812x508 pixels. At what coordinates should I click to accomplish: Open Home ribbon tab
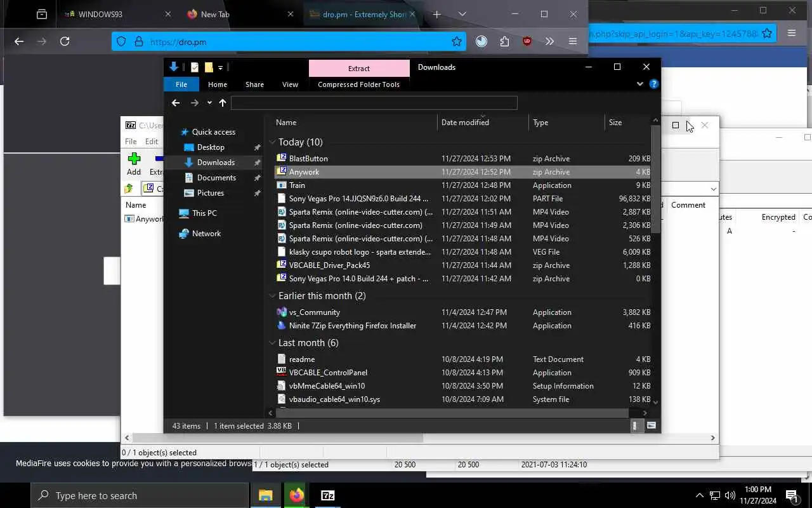coord(218,84)
